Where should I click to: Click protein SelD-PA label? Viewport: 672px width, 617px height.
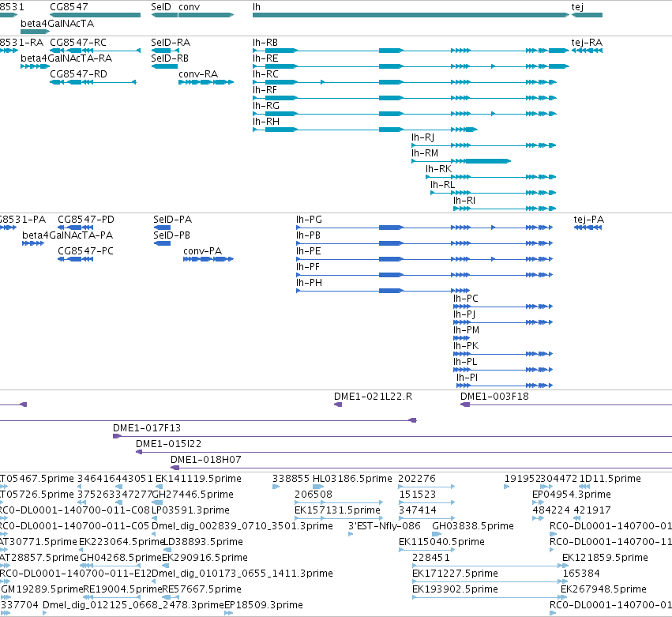[173, 220]
